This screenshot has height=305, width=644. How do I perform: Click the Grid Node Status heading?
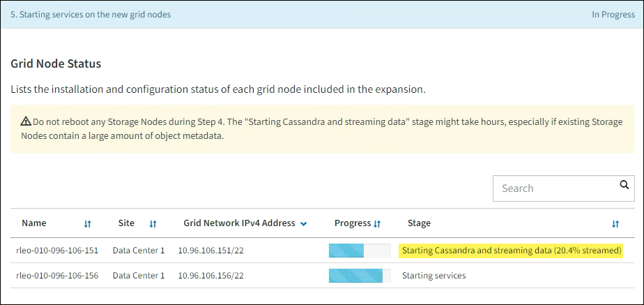56,64
